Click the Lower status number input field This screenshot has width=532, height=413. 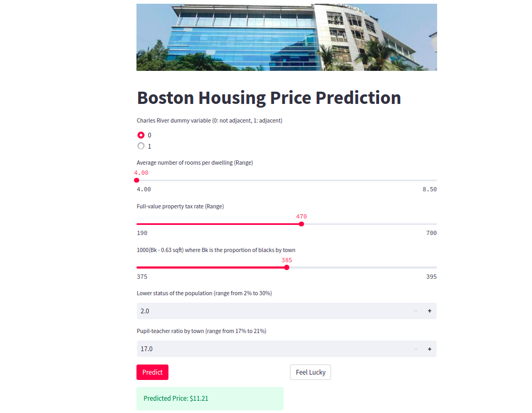coord(273,311)
